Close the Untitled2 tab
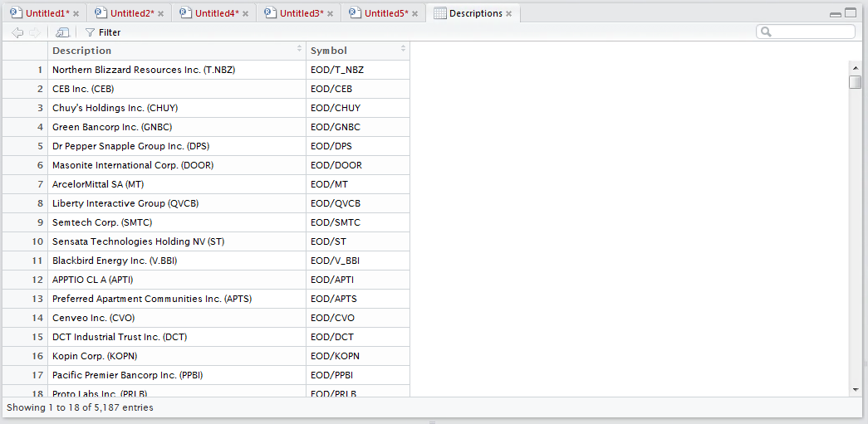The height and width of the screenshot is (424, 868). pos(160,14)
